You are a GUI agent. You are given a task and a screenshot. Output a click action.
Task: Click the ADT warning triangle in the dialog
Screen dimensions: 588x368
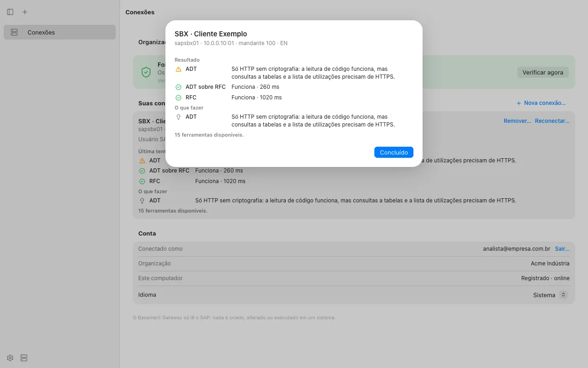(179, 69)
